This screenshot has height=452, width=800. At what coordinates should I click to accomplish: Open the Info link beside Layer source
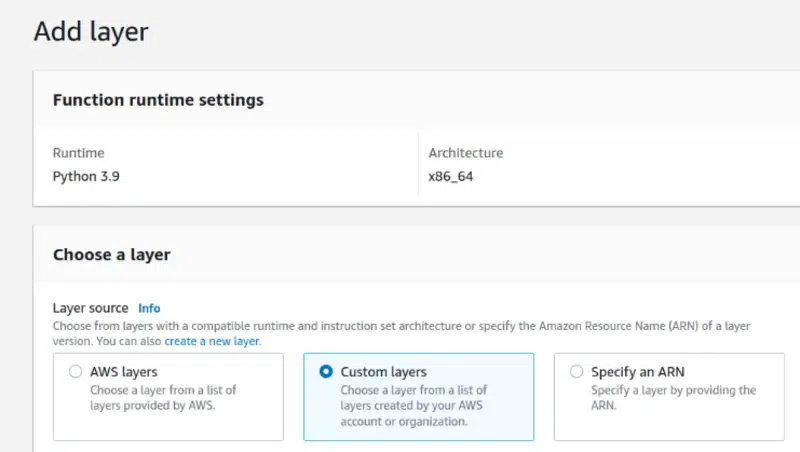(x=149, y=308)
